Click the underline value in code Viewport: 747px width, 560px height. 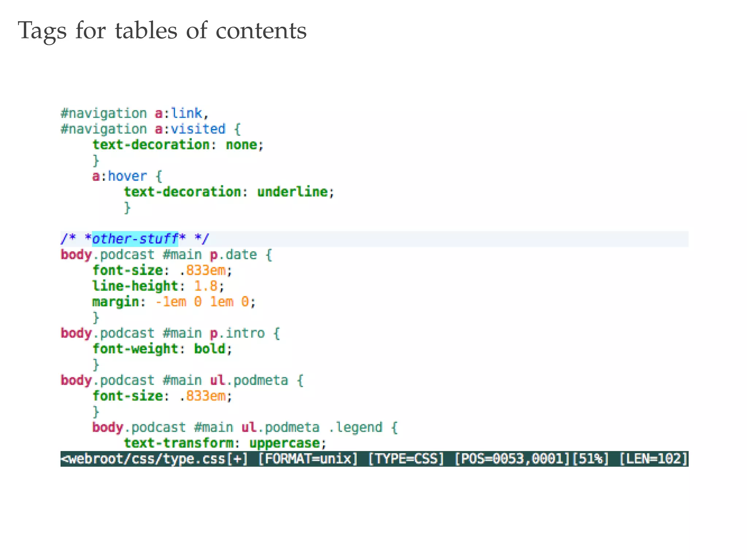click(292, 192)
